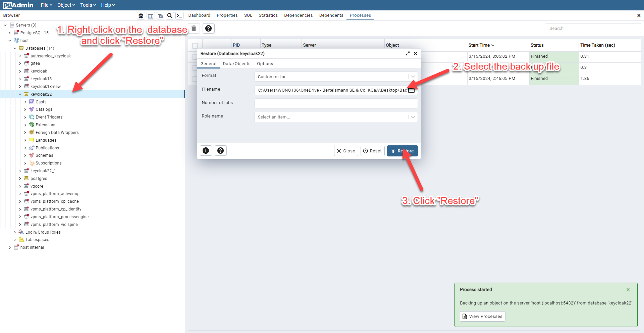Click the View Data table icon
This screenshot has width=644, height=333.
151,16
